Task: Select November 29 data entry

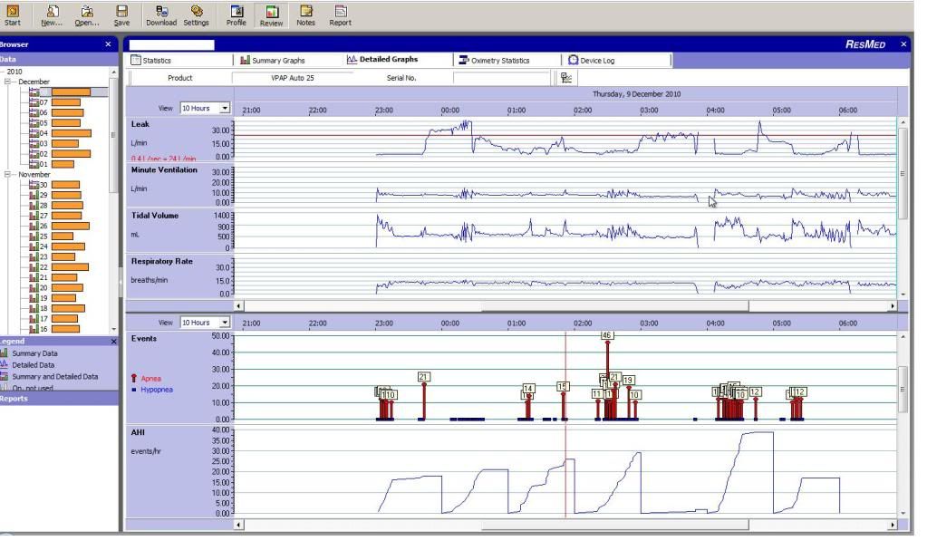Action: coord(55,195)
